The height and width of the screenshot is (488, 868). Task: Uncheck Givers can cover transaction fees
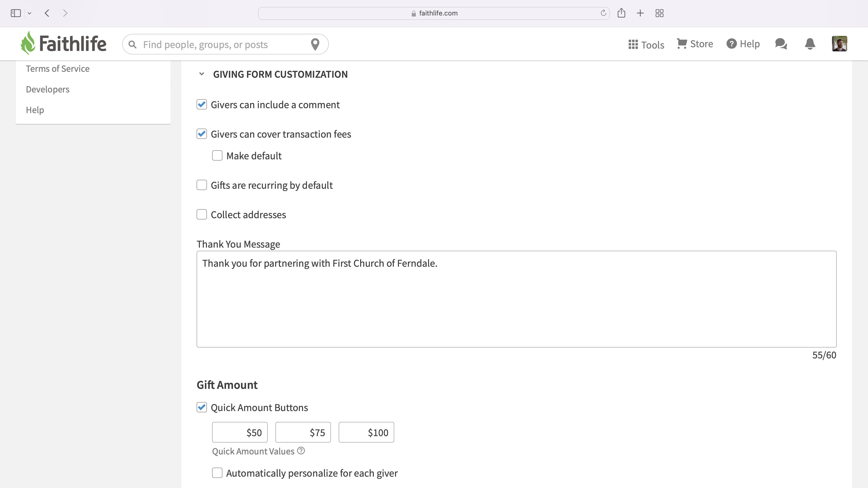pyautogui.click(x=202, y=134)
